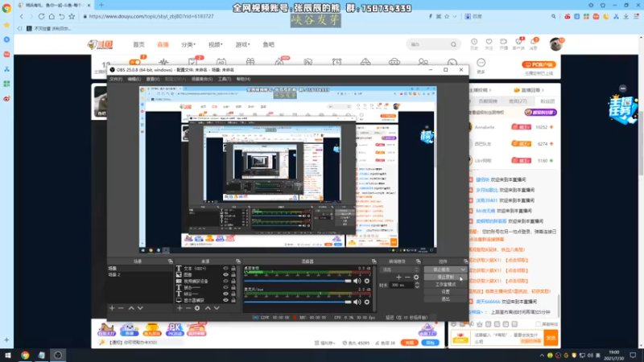The height and width of the screenshot is (362, 644).
Task: Expand the stop-streaming button dropdown arrow
Action: click(464, 269)
